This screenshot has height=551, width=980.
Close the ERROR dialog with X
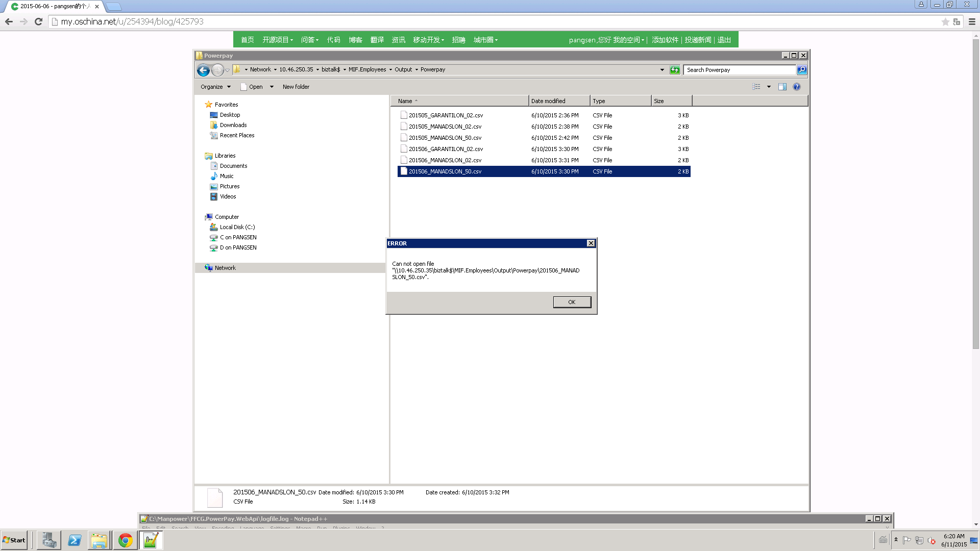(591, 243)
